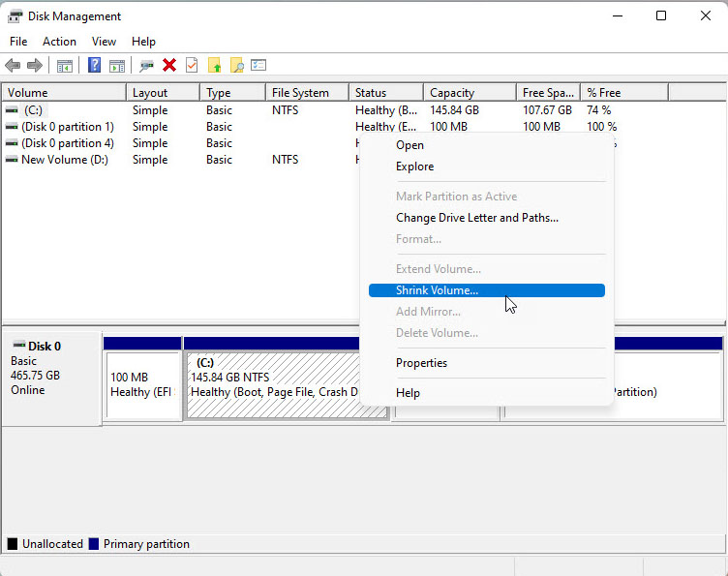728x576 pixels.
Task: Click the black Unallocated legend swatch
Action: point(13,544)
